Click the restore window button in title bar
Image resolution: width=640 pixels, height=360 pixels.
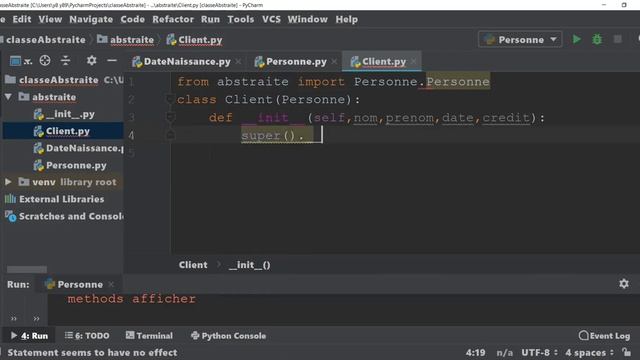(624, 5)
